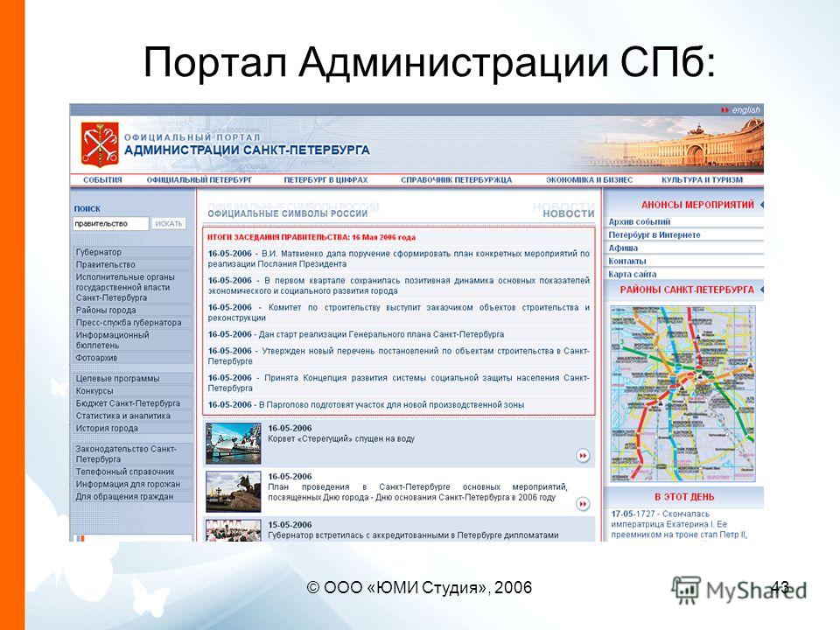Open the План проведения Дню города article

[x=417, y=492]
